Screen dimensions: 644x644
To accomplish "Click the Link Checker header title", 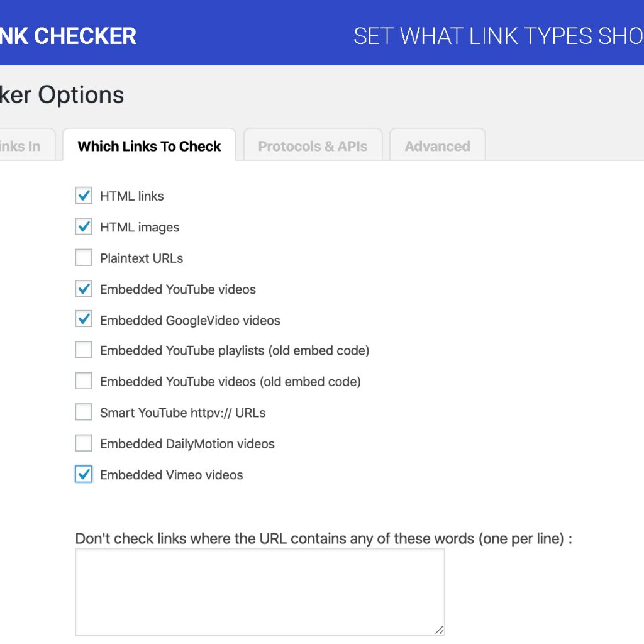I will [x=68, y=36].
